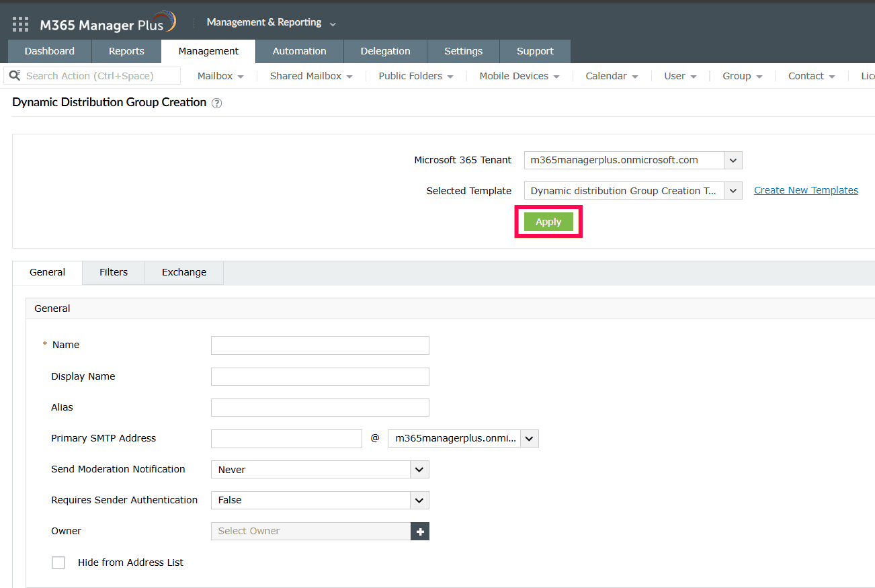Image resolution: width=875 pixels, height=588 pixels.
Task: Expand Management & Reporting module switcher
Action: point(272,23)
